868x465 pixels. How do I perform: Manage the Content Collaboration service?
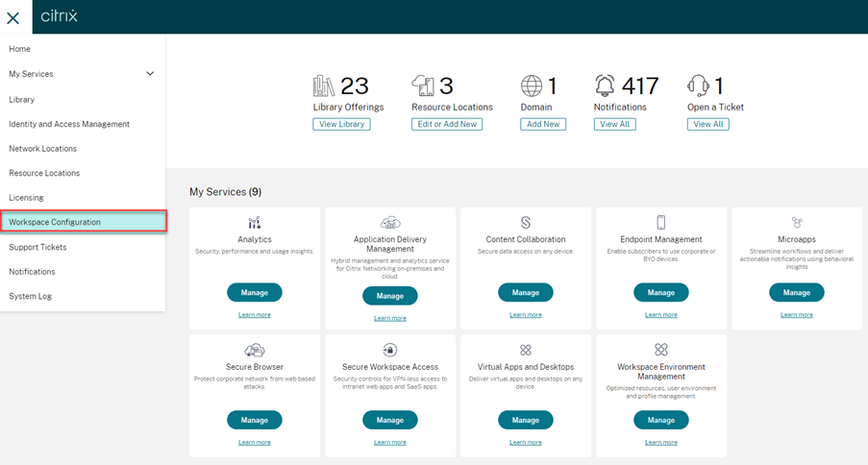[526, 292]
